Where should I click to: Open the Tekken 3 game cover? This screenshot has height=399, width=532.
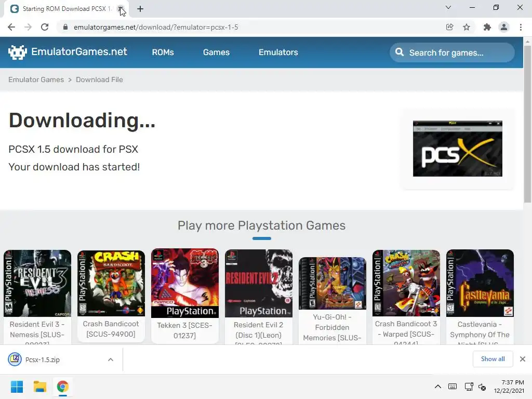[x=185, y=283]
